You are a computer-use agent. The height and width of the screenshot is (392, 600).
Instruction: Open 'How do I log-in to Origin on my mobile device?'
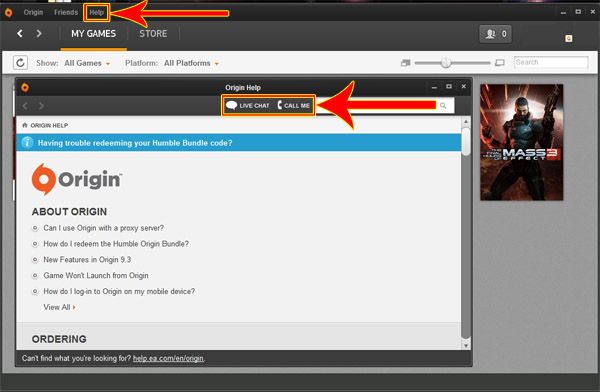click(x=119, y=291)
